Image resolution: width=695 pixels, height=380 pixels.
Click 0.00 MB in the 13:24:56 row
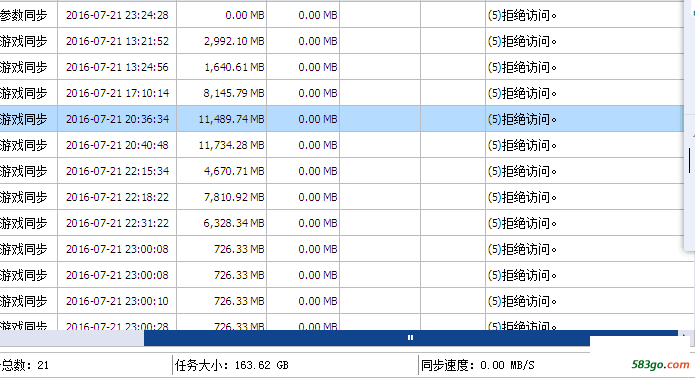(x=318, y=67)
